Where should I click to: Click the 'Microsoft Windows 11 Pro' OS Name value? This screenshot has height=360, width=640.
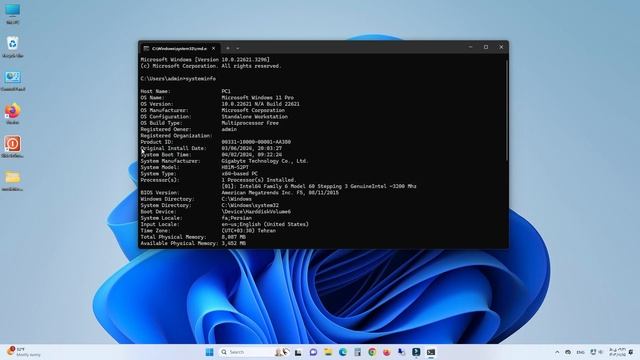pyautogui.click(x=257, y=98)
